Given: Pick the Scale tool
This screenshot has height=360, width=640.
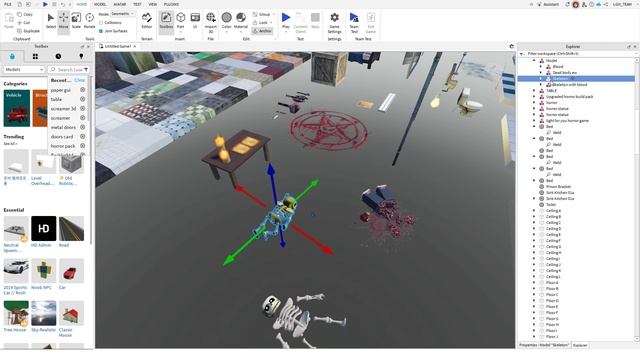Looking at the screenshot, I should tap(76, 21).
